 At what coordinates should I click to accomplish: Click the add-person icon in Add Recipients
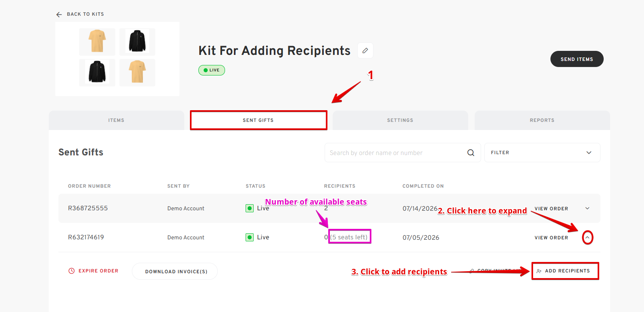point(539,271)
